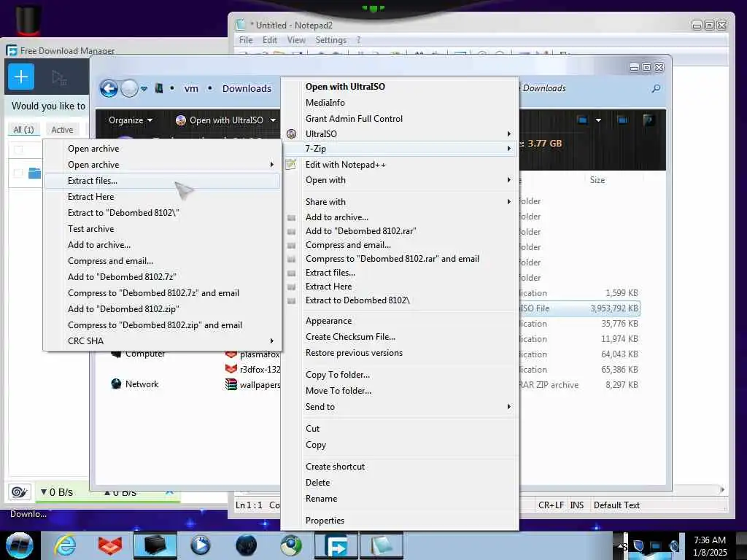Click the Downloads breadcrumb in the address bar
This screenshot has width=747, height=560.
pyautogui.click(x=247, y=88)
